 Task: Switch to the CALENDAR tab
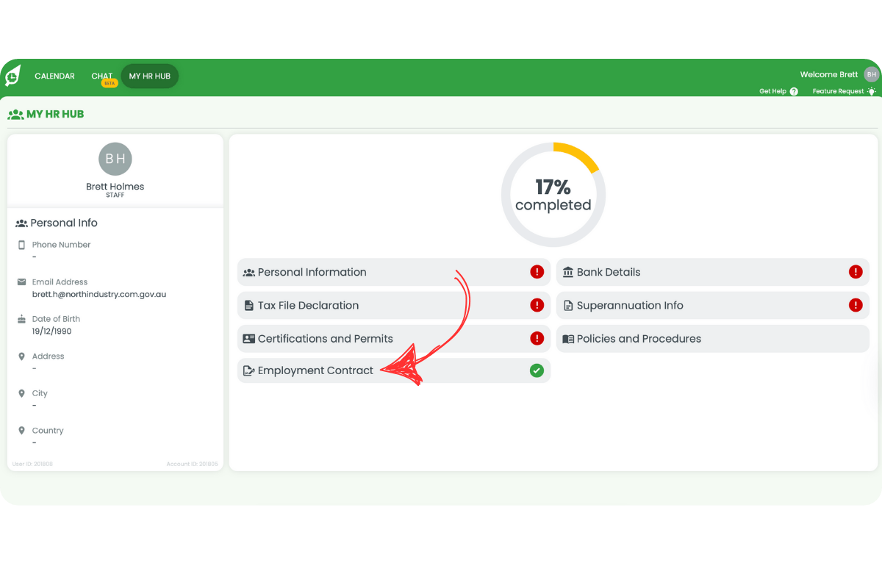54,76
